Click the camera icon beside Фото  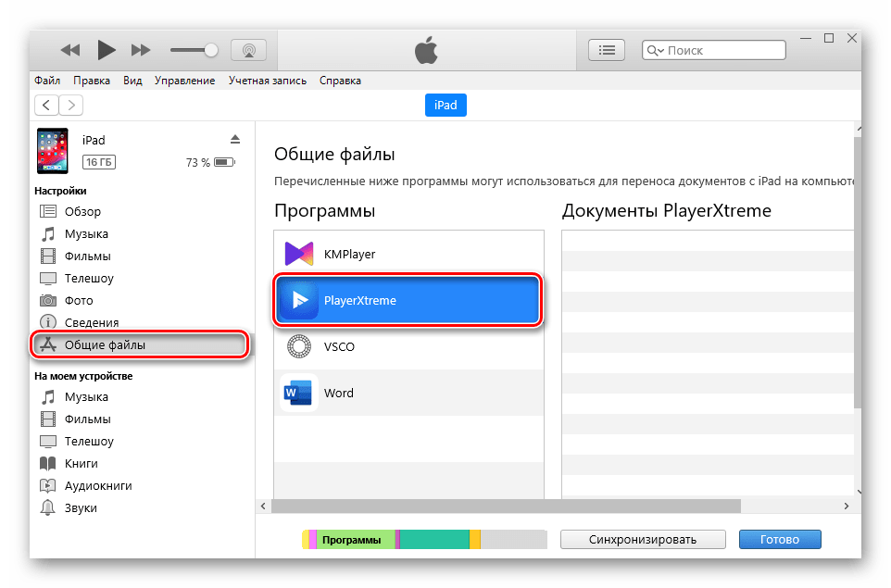pos(48,300)
